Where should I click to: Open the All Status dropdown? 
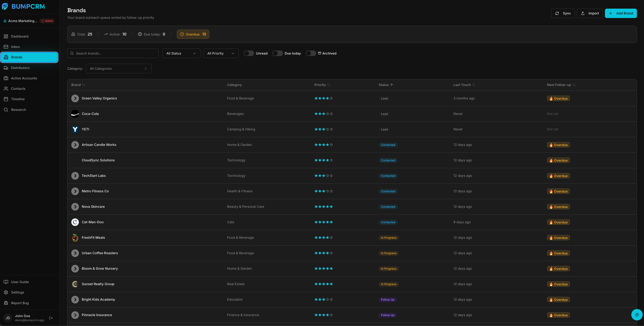tap(181, 53)
